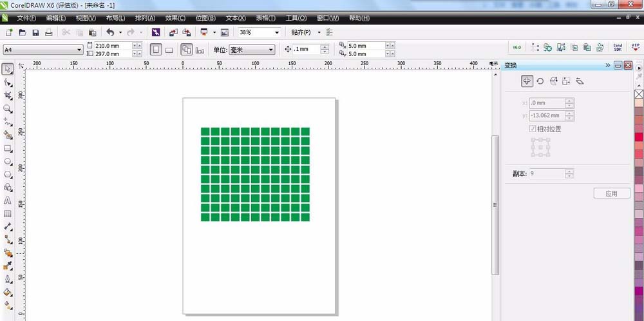Screen dimensions: 644x321
Task: Select the Dimension tool
Action: pos(7,226)
